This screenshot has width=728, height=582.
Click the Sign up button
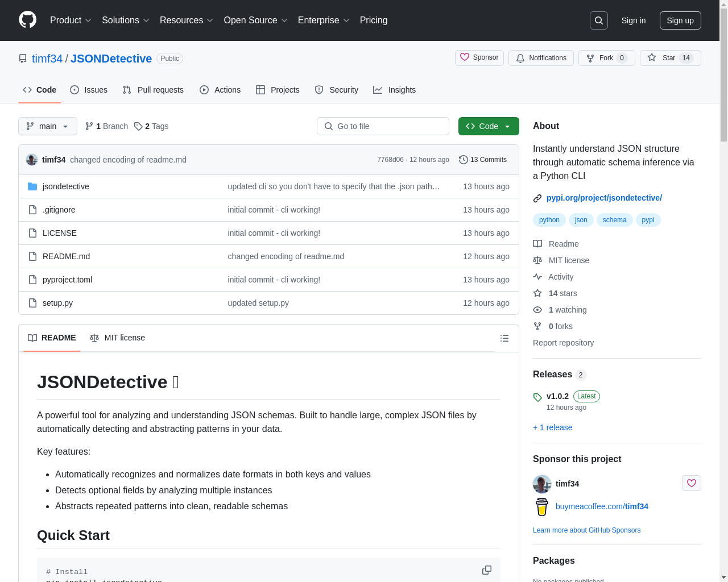tap(680, 20)
